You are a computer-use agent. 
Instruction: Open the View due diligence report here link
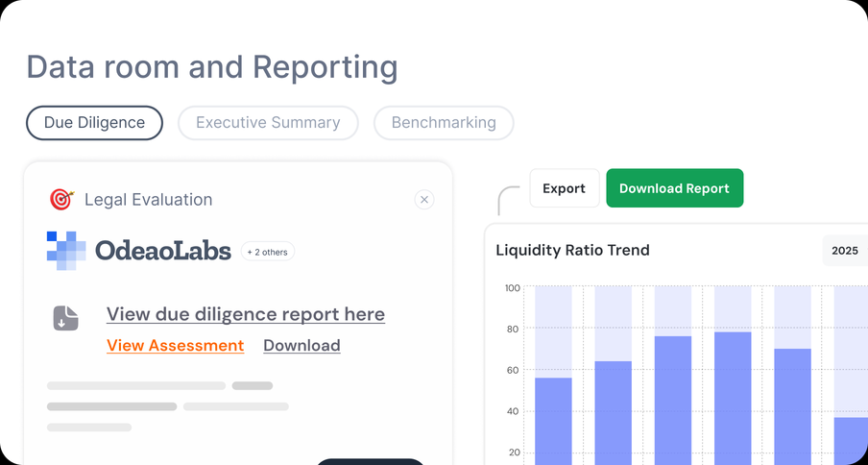[x=245, y=314]
